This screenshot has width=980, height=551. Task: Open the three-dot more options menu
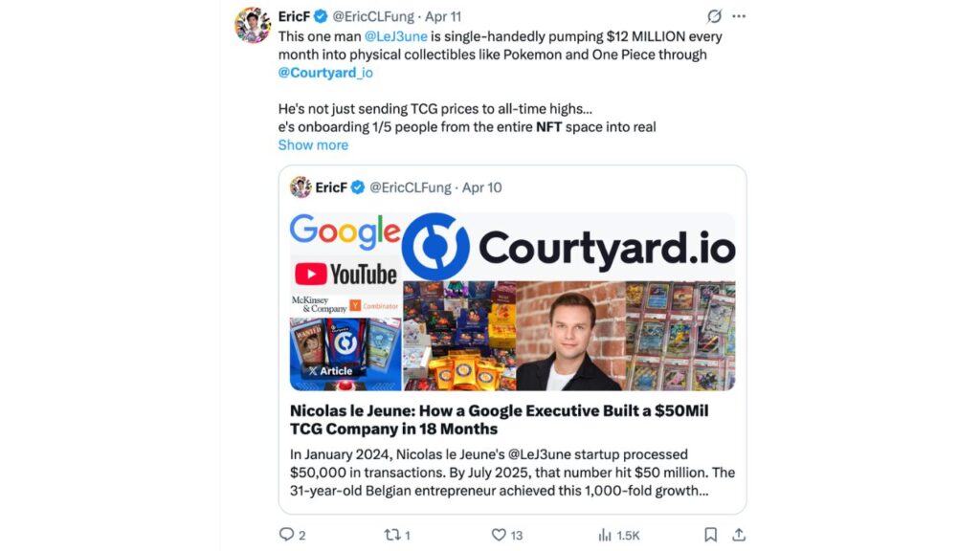[x=738, y=16]
